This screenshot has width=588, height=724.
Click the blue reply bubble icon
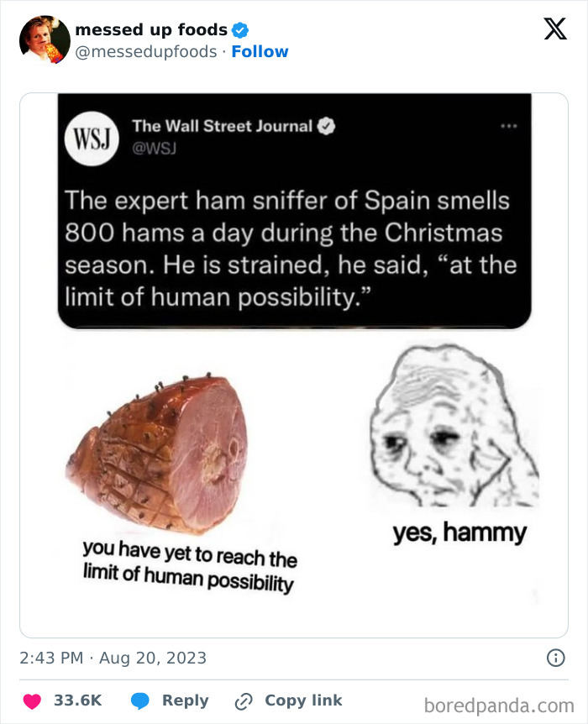click(x=140, y=700)
